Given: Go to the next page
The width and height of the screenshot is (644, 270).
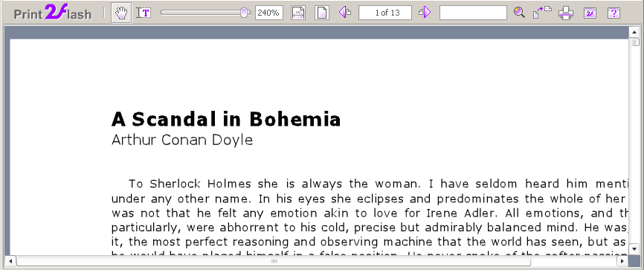Looking at the screenshot, I should (425, 13).
